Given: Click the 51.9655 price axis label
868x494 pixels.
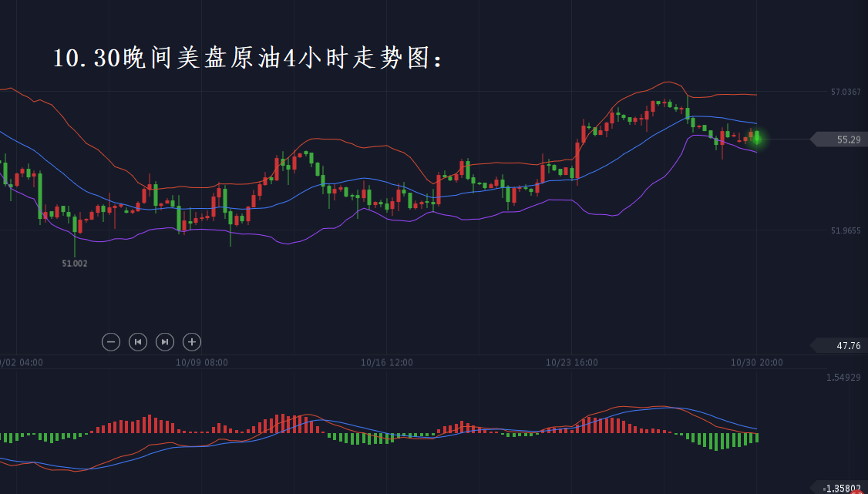Looking at the screenshot, I should 846,230.
